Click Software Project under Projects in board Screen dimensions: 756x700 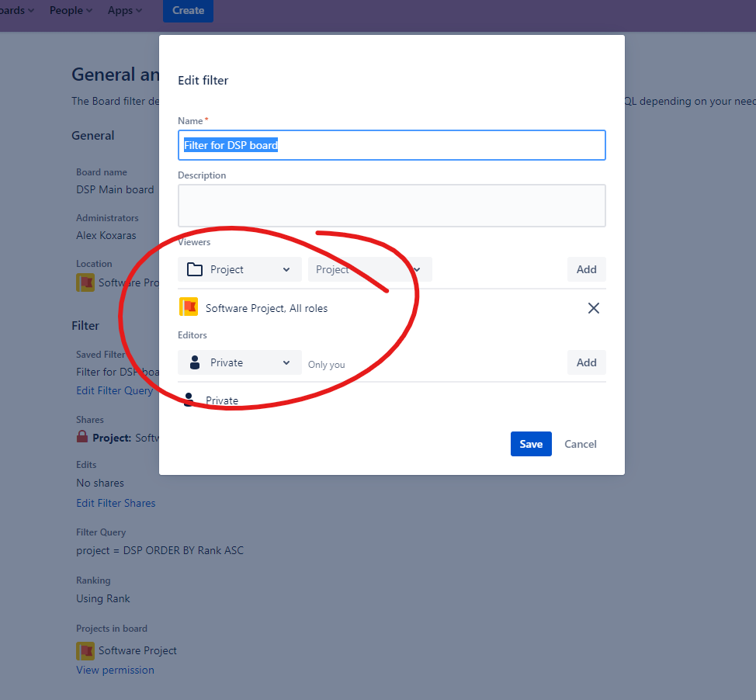[x=138, y=651]
